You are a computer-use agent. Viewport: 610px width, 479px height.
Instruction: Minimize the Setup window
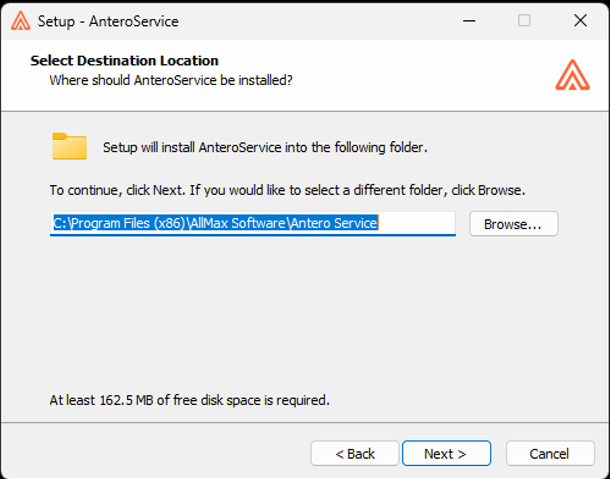(468, 20)
